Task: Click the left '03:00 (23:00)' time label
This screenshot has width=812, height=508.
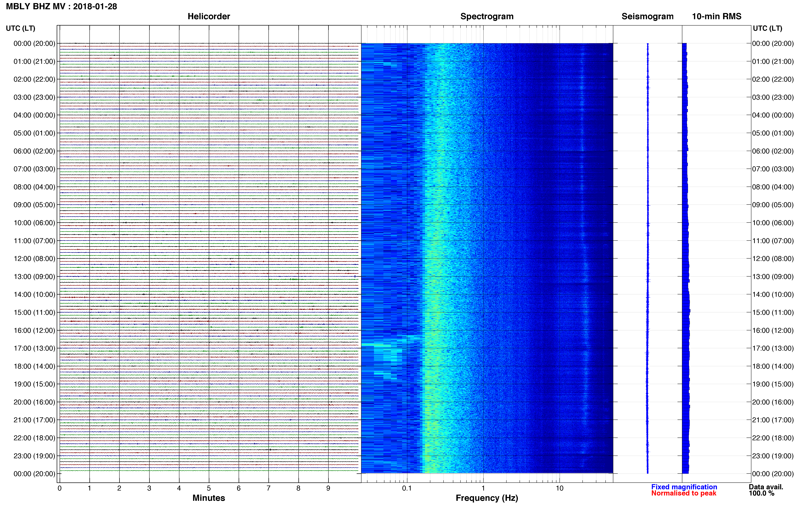Action: pos(34,97)
